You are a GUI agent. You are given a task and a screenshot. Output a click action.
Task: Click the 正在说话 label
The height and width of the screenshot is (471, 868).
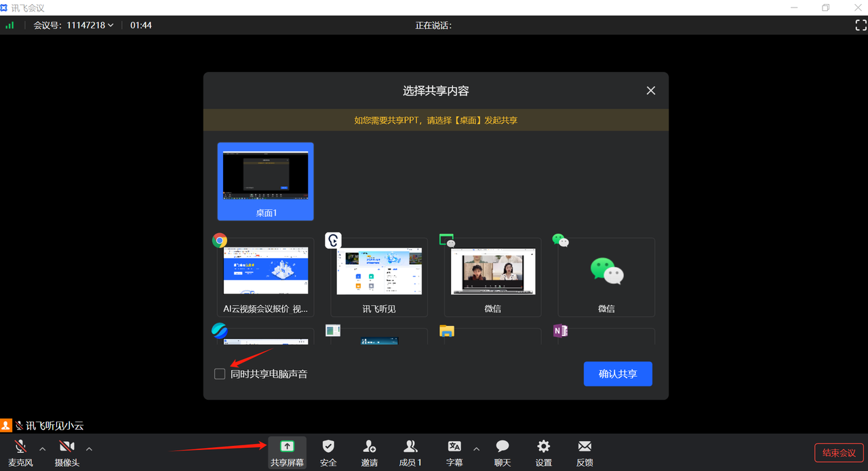(433, 25)
